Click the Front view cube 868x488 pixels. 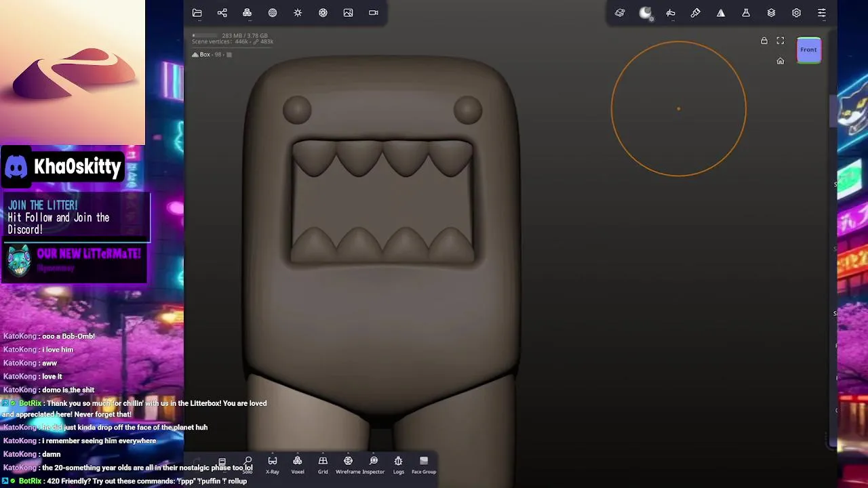tap(808, 50)
